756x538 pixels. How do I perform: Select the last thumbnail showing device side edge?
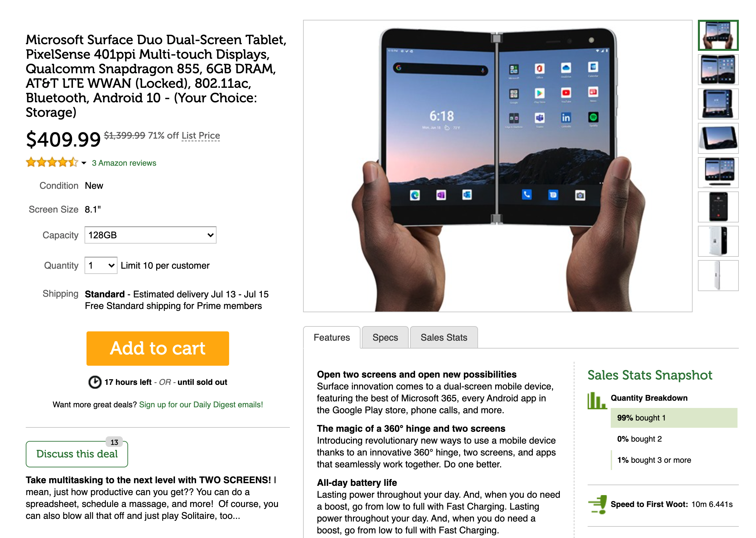718,275
